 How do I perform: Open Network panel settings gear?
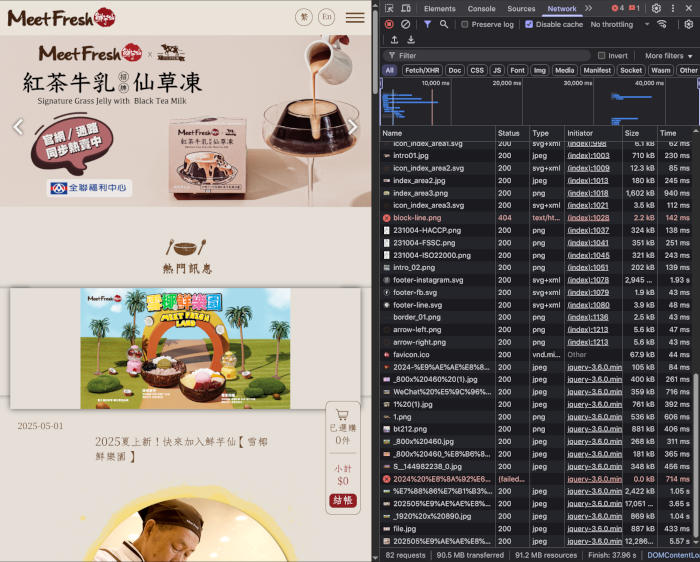[689, 24]
